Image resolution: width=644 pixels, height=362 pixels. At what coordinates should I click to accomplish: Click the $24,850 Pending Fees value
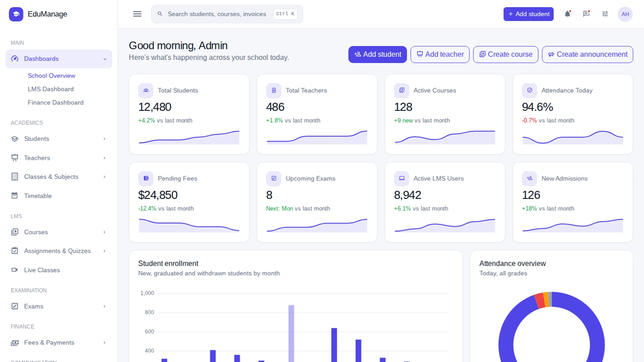point(158,195)
